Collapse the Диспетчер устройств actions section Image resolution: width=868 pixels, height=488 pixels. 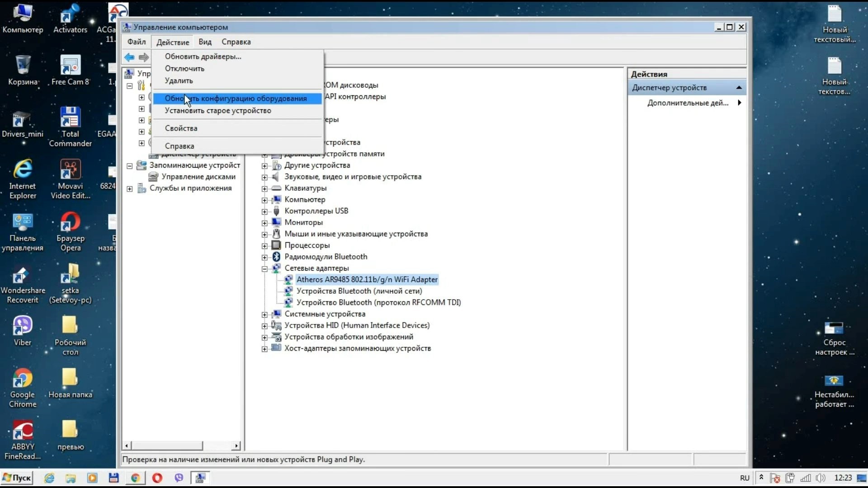739,88
